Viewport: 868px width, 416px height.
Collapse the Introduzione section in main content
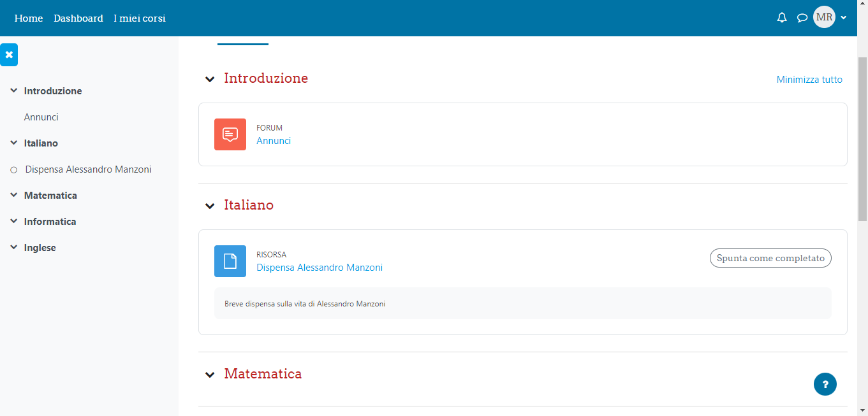[209, 79]
